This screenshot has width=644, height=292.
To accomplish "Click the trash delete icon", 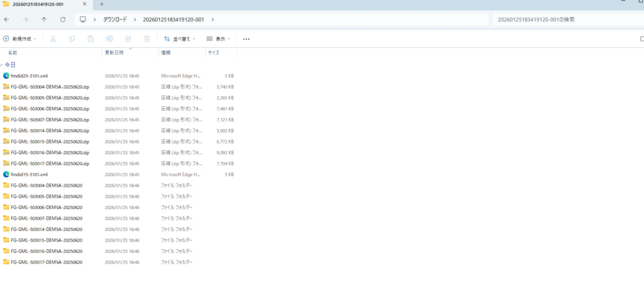I will click(x=147, y=38).
